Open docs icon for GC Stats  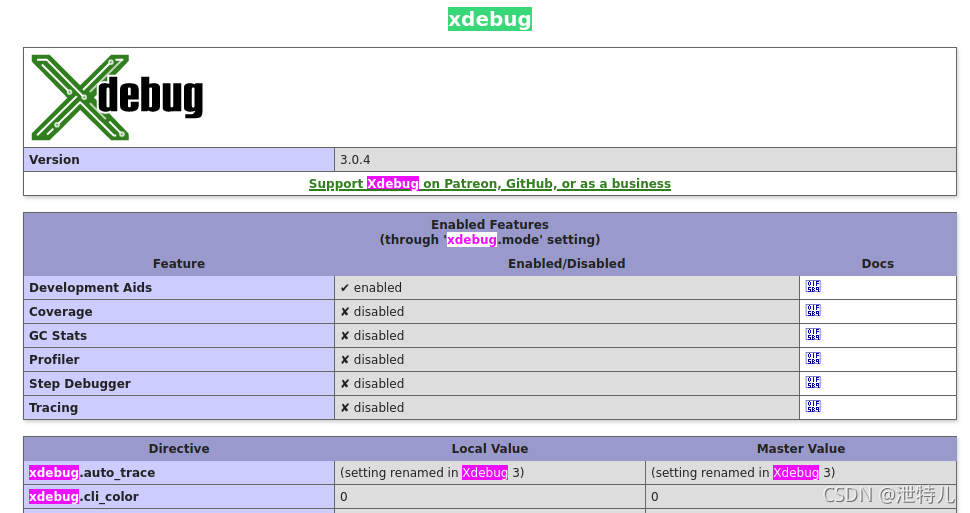[813, 335]
